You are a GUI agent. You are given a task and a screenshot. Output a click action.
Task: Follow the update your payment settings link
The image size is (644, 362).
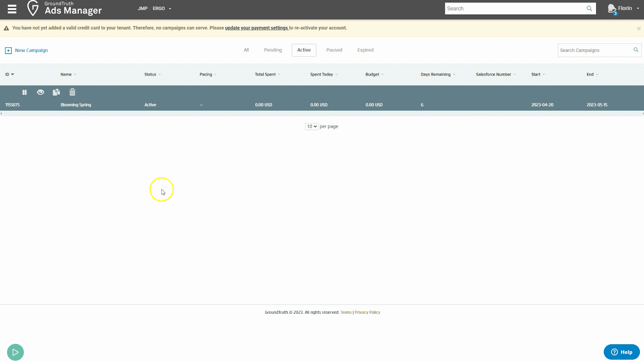coord(256,28)
